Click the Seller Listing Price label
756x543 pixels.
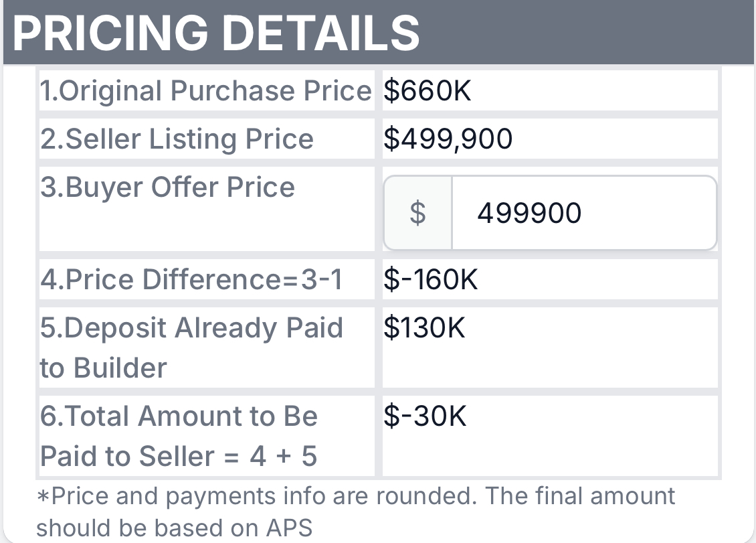[177, 139]
